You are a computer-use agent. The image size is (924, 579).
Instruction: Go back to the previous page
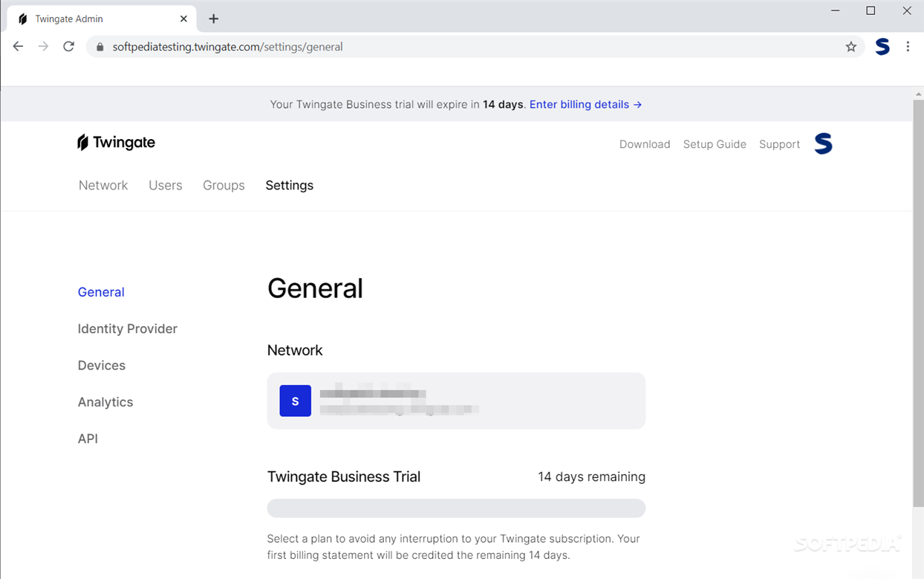tap(18, 46)
